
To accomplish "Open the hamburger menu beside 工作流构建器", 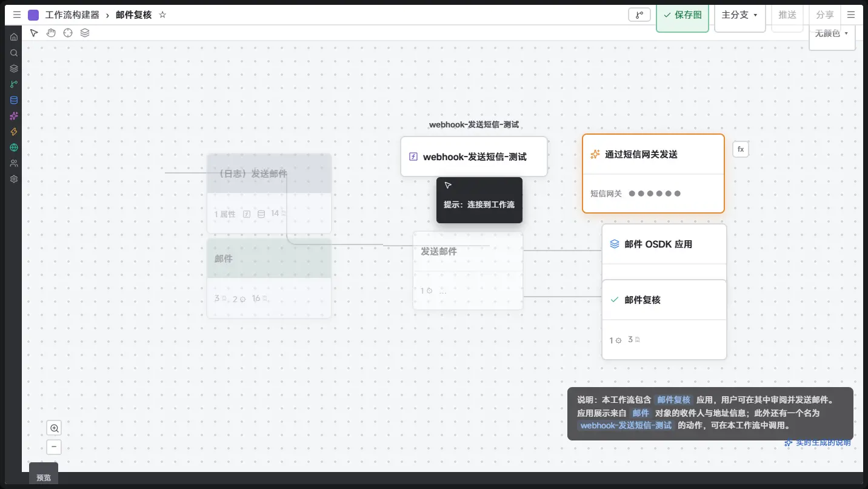I will 16,15.
